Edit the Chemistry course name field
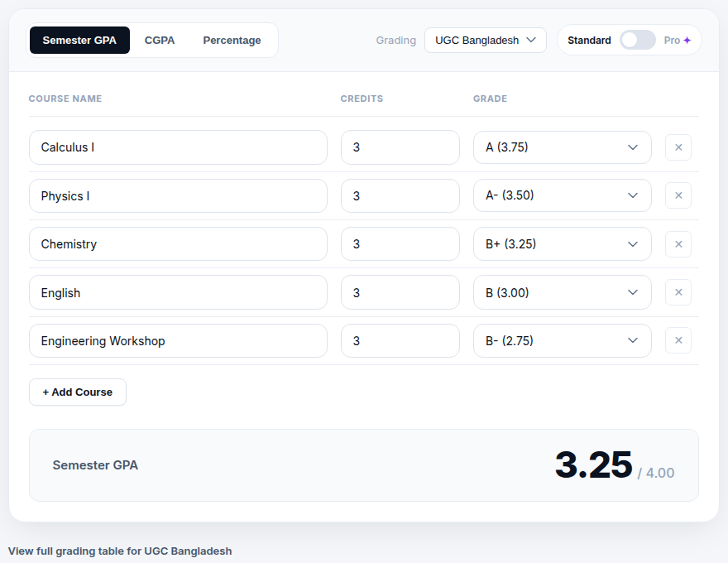The width and height of the screenshot is (728, 563). [179, 244]
